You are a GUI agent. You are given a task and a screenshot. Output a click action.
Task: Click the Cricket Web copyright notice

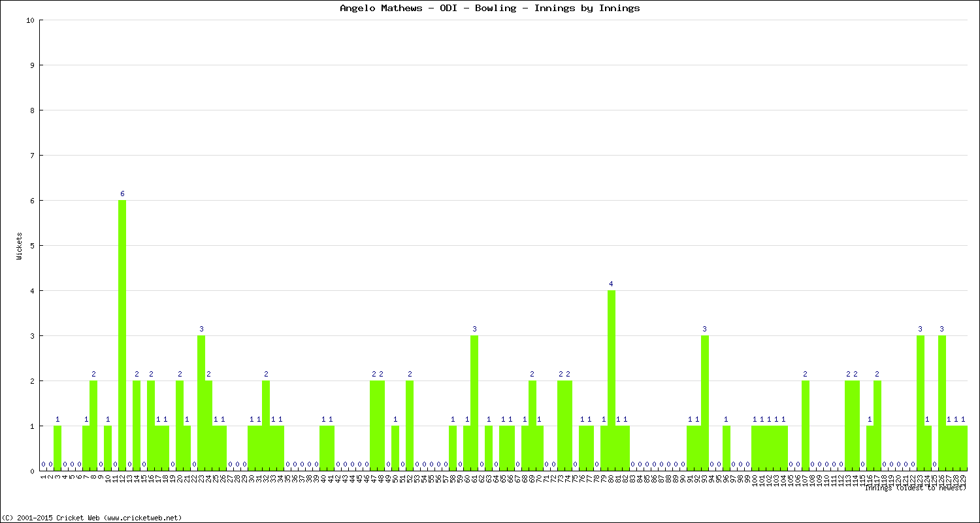coord(93,517)
